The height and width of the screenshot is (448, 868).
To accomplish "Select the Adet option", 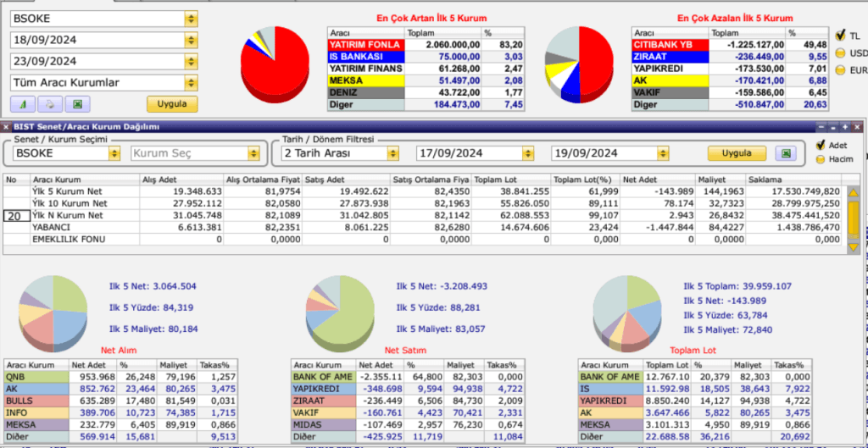I will 821,145.
